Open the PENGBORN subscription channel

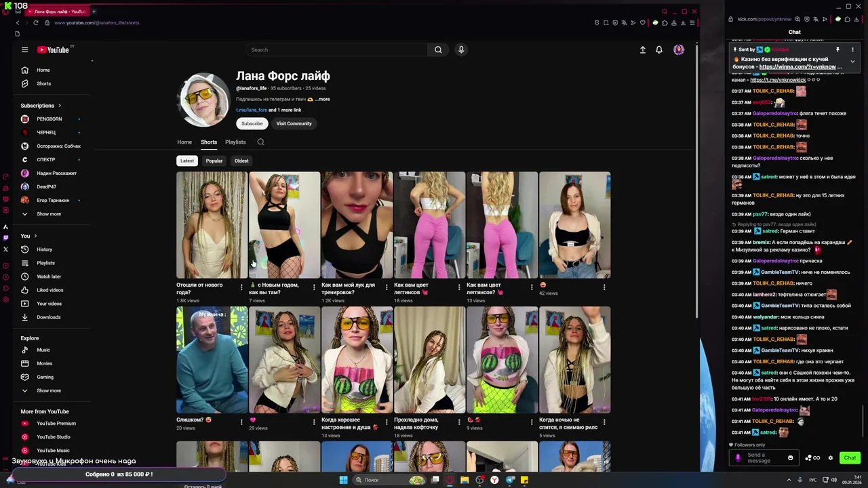49,119
